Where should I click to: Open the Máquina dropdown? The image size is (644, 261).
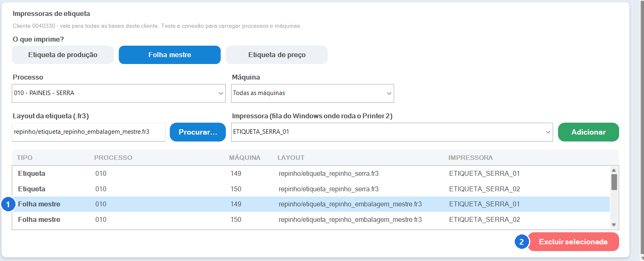click(x=313, y=93)
